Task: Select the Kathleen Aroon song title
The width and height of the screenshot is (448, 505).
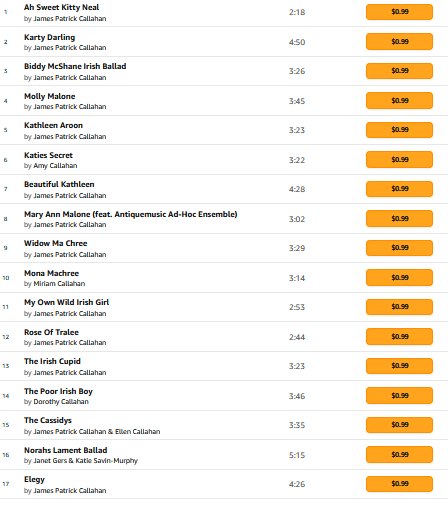Action: coord(53,125)
